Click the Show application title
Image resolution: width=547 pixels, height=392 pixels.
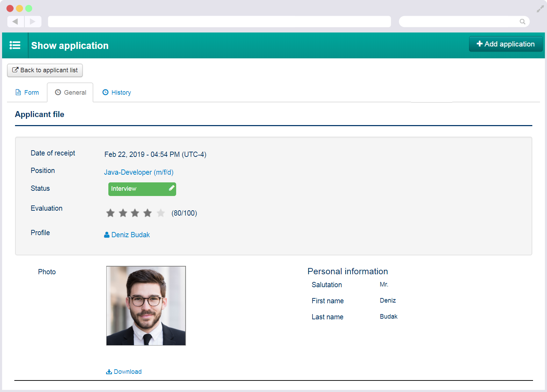click(70, 46)
